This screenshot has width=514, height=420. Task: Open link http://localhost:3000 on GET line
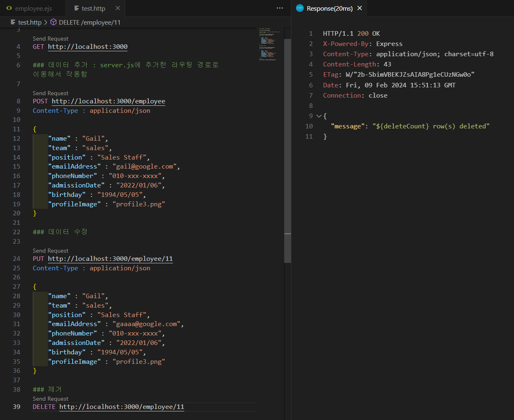coord(88,47)
